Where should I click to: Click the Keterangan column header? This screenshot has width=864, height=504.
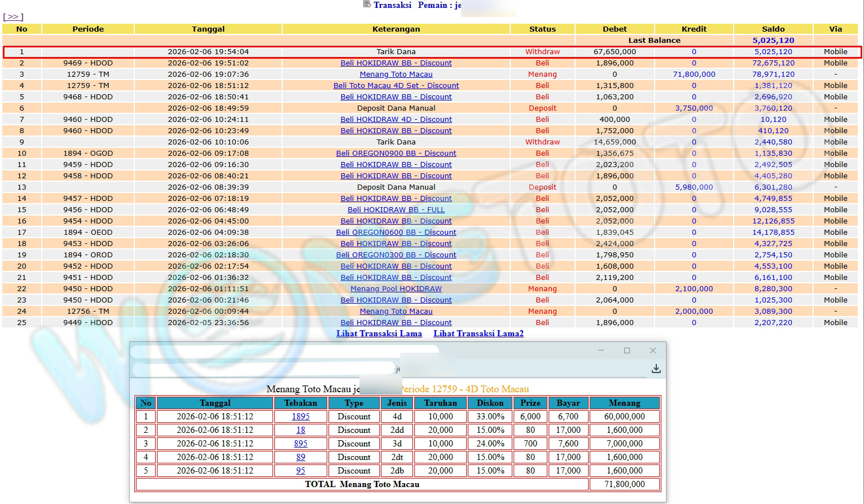(x=396, y=29)
